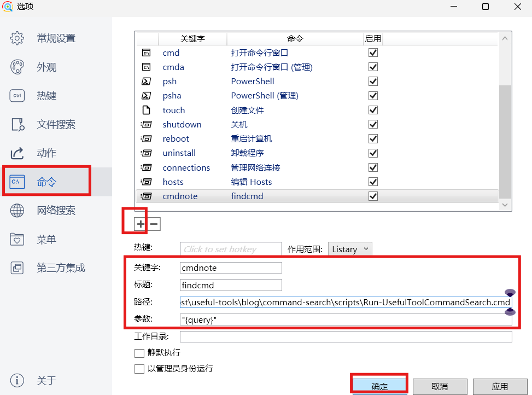This screenshot has height=395, width=532.
Task: Select the 动作 share-arrow icon
Action: pos(17,153)
